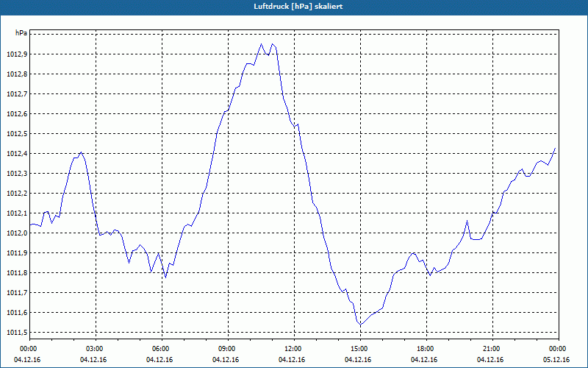Click the 15:00 time axis label
Image resolution: width=588 pixels, height=368 pixels.
tap(360, 349)
